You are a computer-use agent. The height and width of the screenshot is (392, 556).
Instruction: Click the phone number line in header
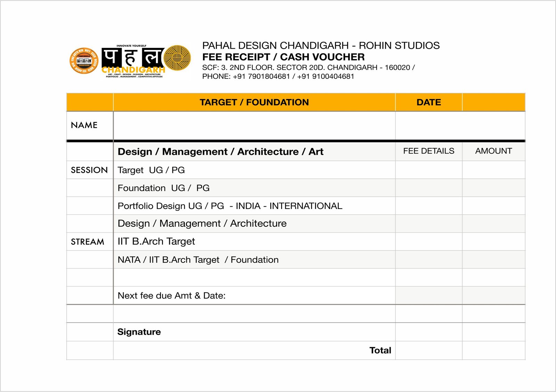278,76
